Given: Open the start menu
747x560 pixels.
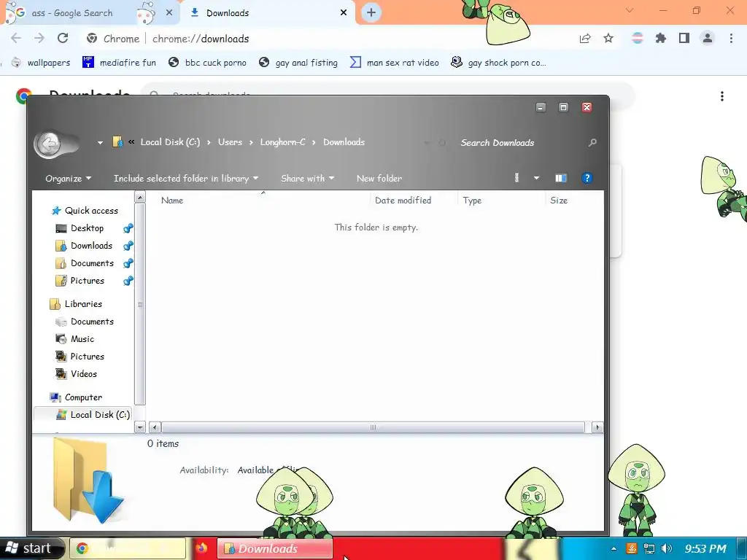Looking at the screenshot, I should click(31, 548).
